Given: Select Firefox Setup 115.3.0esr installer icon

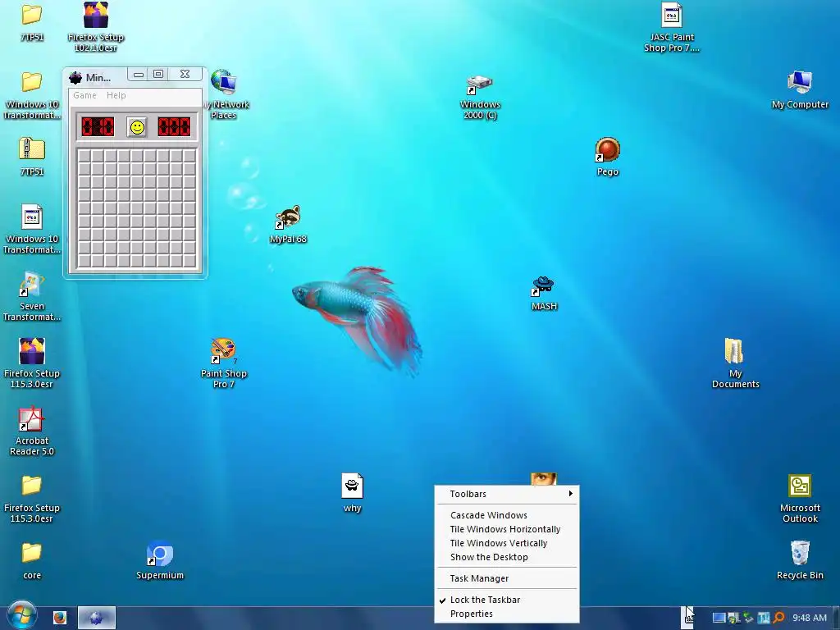Looking at the screenshot, I should [32, 351].
